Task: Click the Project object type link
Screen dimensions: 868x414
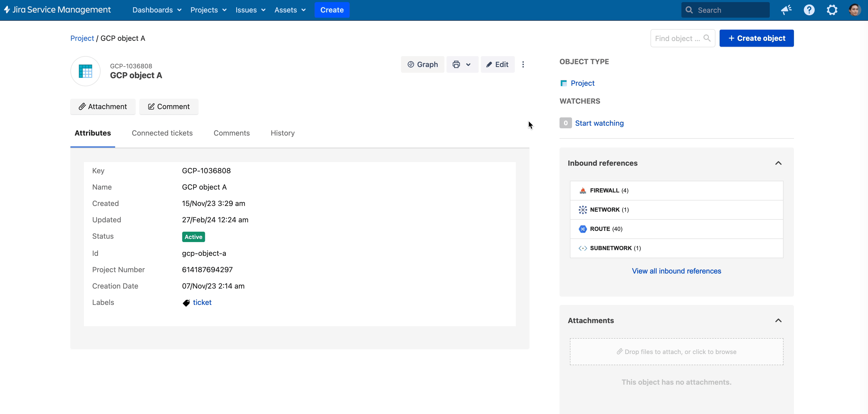Action: tap(583, 83)
